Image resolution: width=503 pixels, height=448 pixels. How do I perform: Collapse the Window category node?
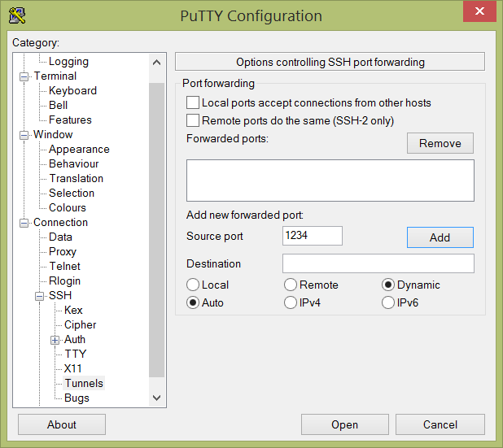(24, 135)
